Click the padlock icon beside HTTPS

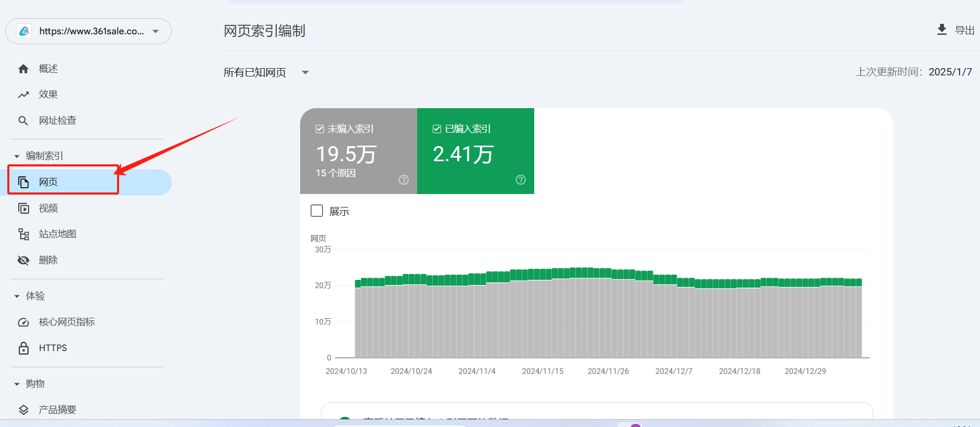[23, 348]
